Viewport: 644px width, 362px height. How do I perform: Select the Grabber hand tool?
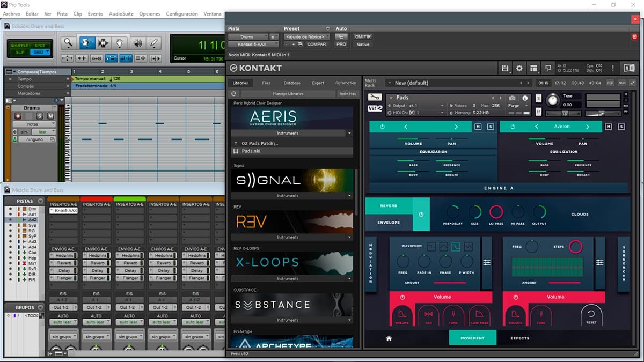click(x=120, y=43)
